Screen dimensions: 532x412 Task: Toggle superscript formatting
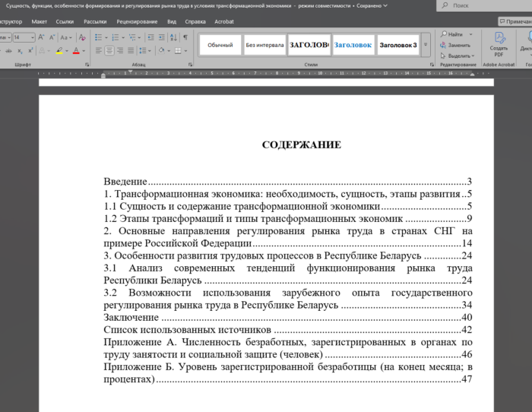coord(30,51)
